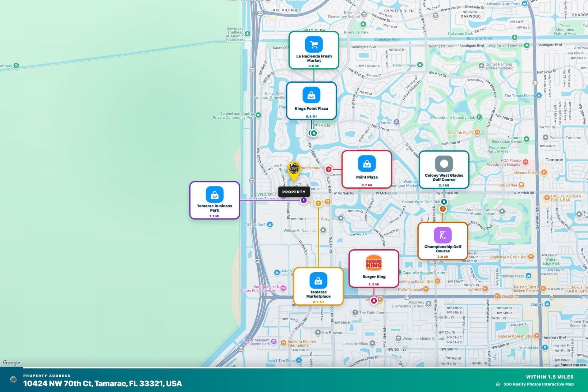Image resolution: width=588 pixels, height=392 pixels.
Task: Click the yellow 360 property pin
Action: coord(294,171)
